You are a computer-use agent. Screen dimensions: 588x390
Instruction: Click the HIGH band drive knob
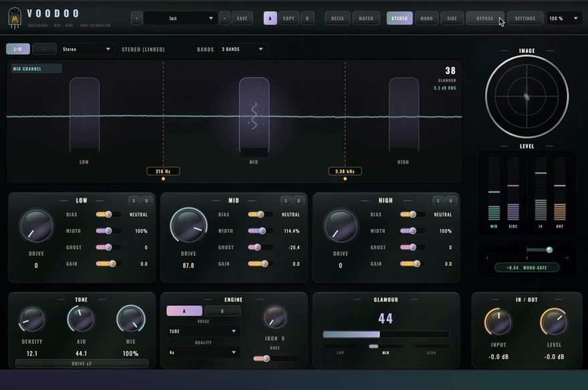pos(341,226)
